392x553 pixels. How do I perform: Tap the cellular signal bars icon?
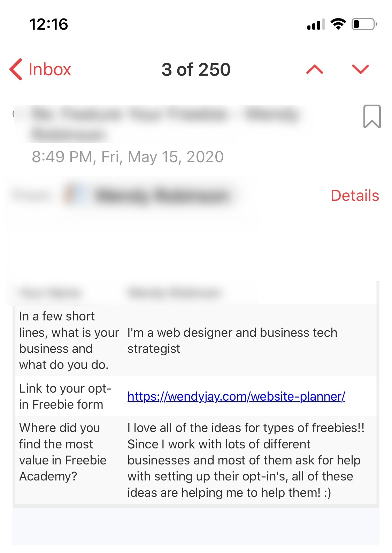point(316,24)
